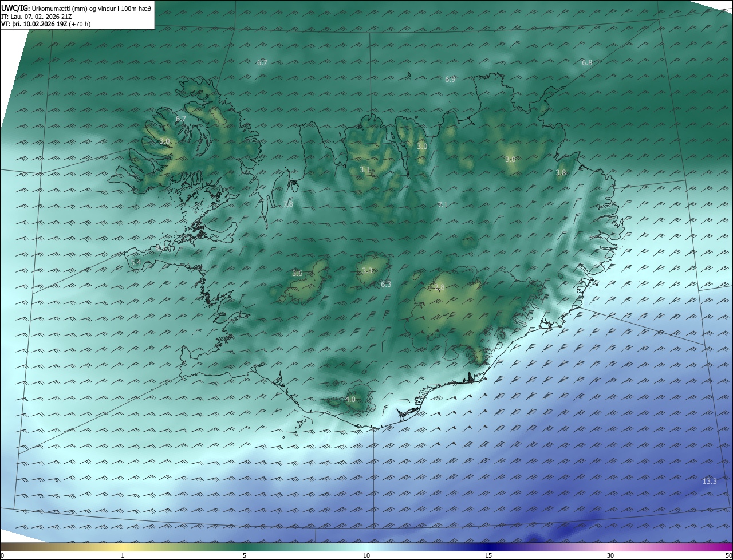Click the 6.8 value label on the map
733x560 pixels.
tap(587, 62)
